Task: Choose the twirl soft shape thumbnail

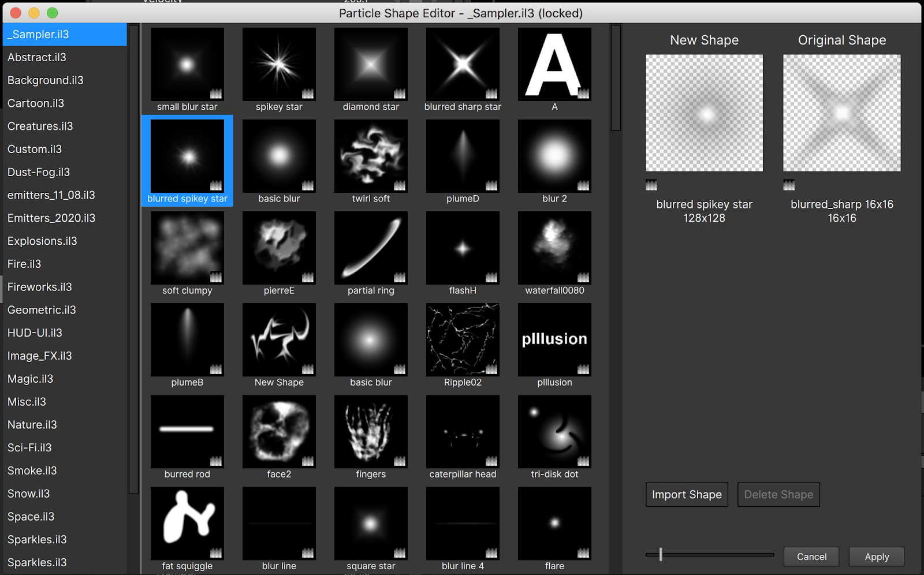Action: point(371,156)
